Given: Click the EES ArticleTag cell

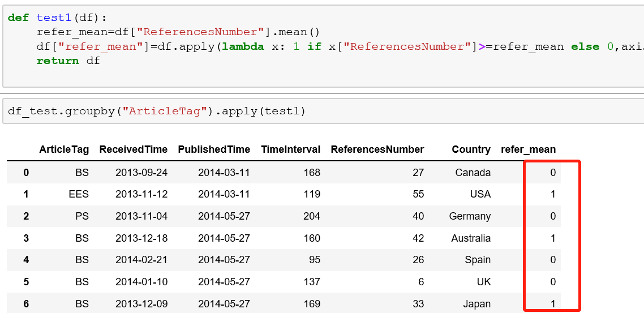Looking at the screenshot, I should click(79, 194).
